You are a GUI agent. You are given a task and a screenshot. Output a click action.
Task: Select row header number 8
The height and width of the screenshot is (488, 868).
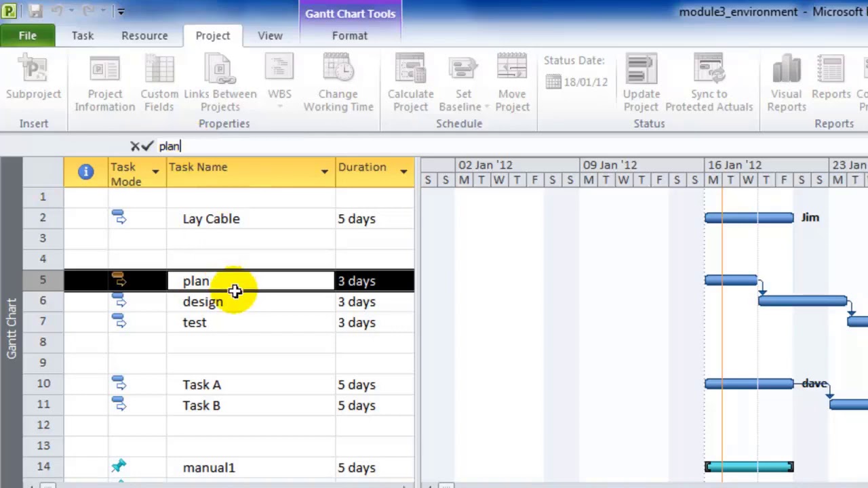tap(43, 343)
